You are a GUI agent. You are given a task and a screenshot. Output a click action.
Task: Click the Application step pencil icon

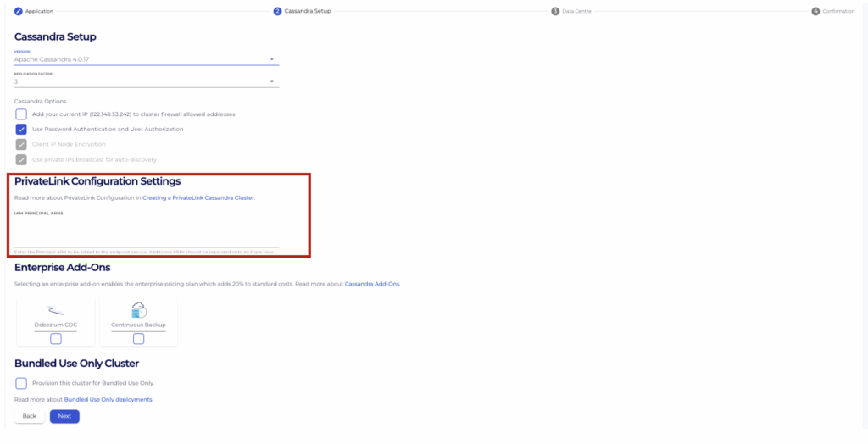click(x=19, y=11)
